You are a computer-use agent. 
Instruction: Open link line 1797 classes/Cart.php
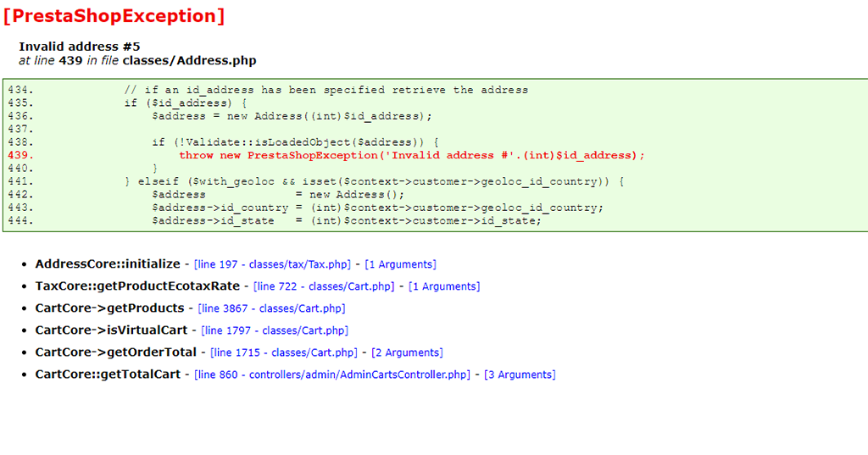[275, 331]
